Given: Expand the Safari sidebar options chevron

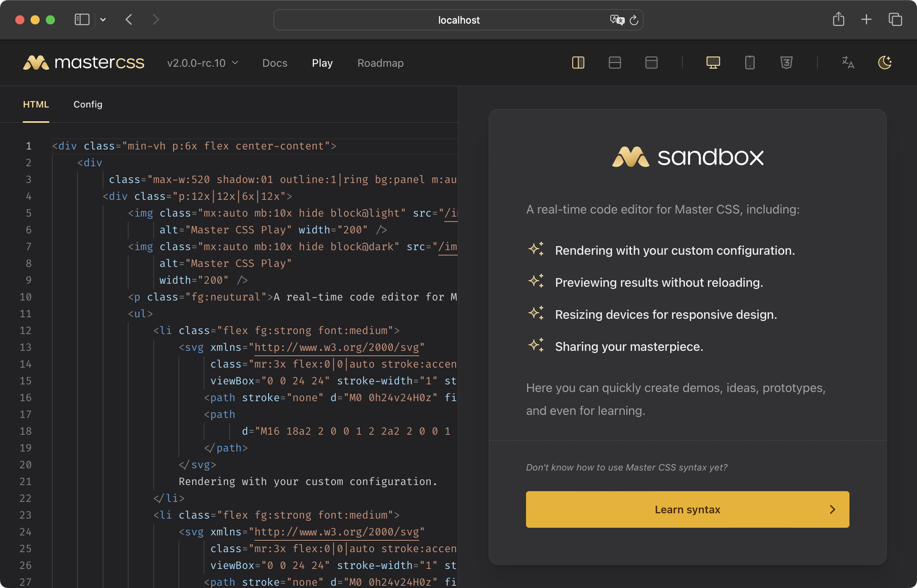Looking at the screenshot, I should 103,20.
